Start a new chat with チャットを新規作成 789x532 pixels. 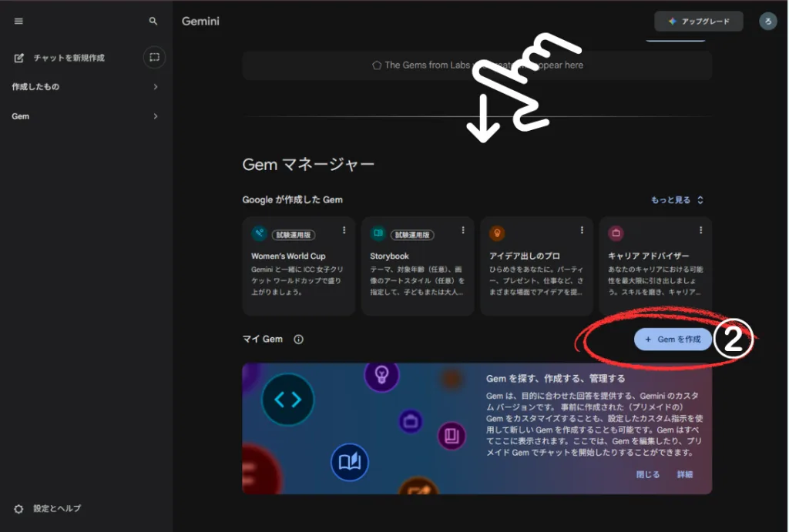68,58
